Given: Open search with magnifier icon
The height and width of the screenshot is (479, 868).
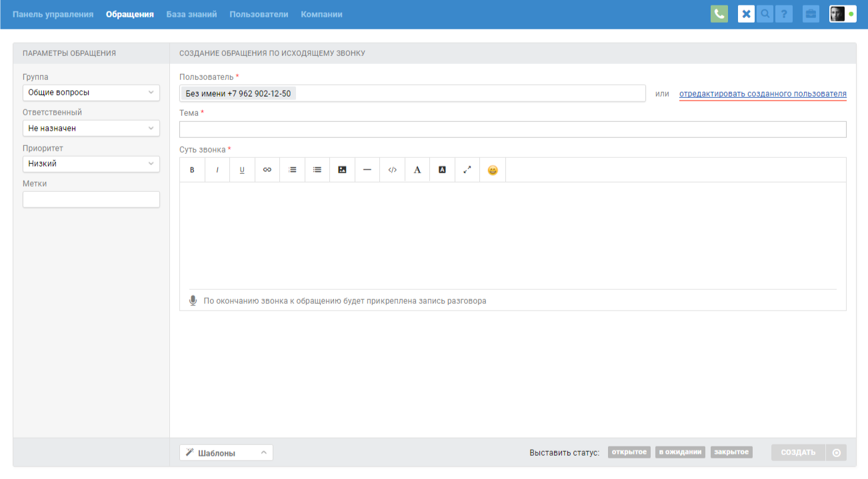Looking at the screenshot, I should [x=765, y=14].
